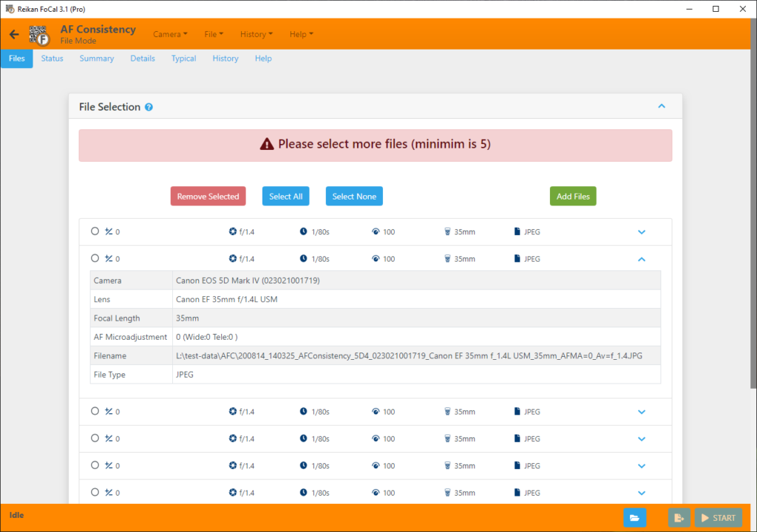This screenshot has height=532, width=757.
Task: Click the JPEG document icon in the bottom-most file row
Action: [517, 492]
